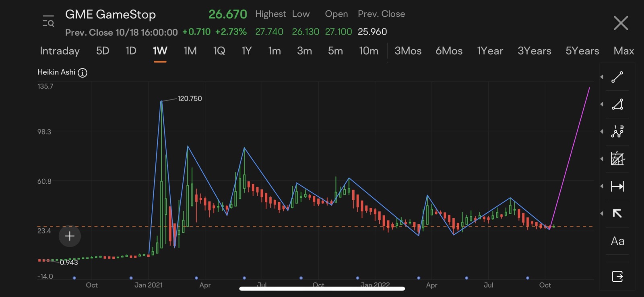Select the Fibonacci grid drawing tool
The height and width of the screenshot is (297, 644).
tap(617, 159)
